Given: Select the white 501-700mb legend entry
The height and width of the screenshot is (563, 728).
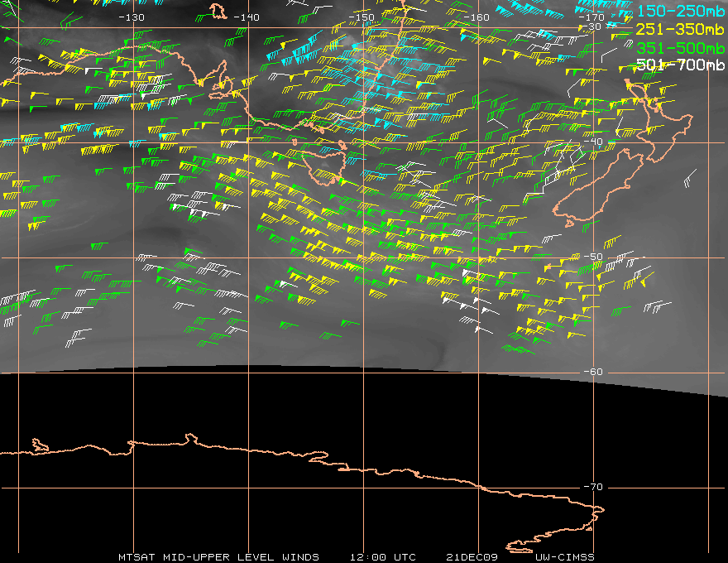Looking at the screenshot, I should click(679, 65).
